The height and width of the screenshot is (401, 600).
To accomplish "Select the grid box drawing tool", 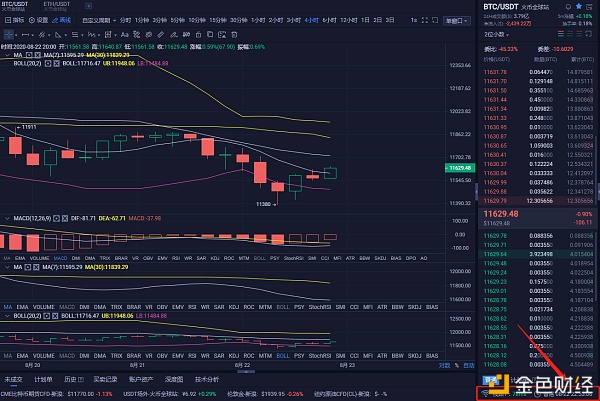I will pos(108,35).
